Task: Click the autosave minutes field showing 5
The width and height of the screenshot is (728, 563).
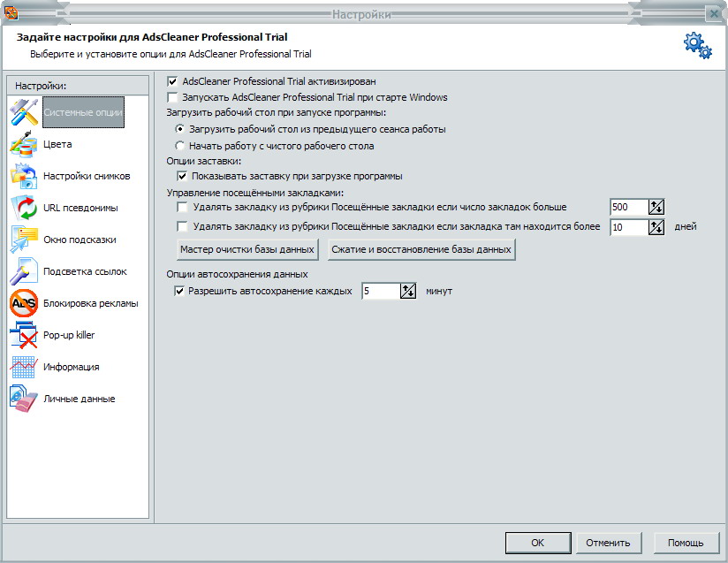Action: [x=381, y=292]
